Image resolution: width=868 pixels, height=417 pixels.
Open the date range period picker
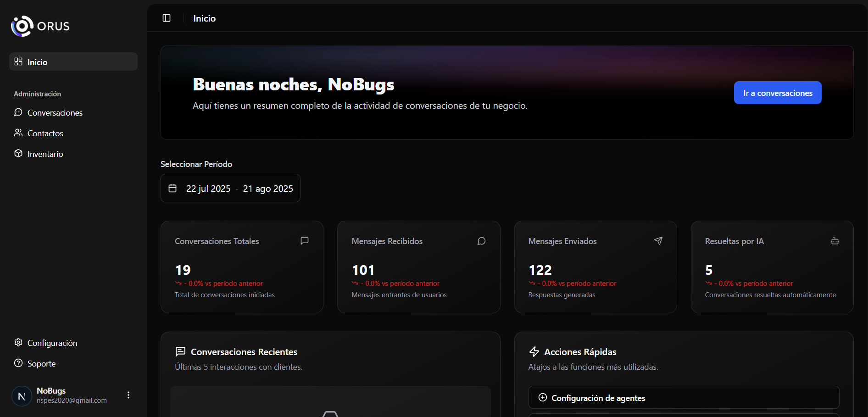tap(230, 188)
